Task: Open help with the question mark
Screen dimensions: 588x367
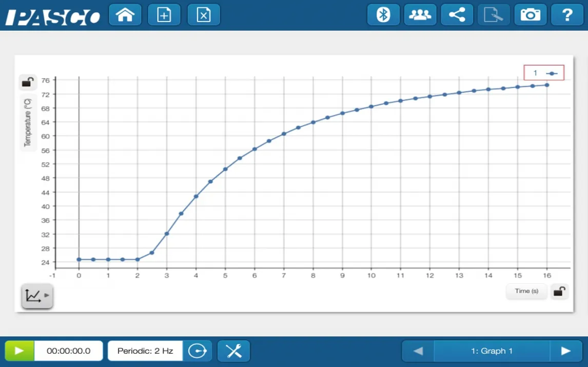Action: pyautogui.click(x=567, y=15)
